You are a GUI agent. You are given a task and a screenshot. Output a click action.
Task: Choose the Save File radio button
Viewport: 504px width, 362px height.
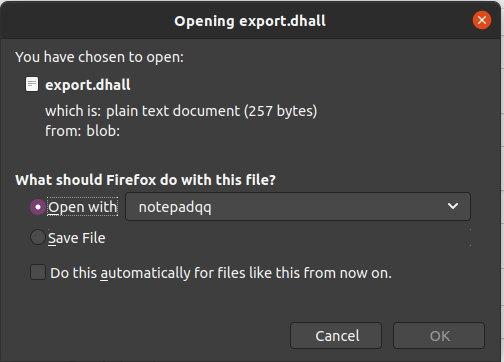tap(38, 237)
